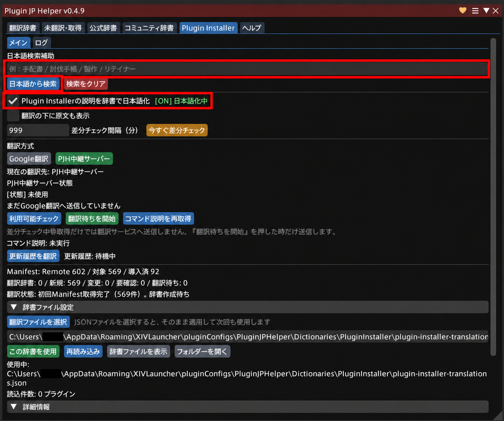
Task: Apply with この辞書を使用 button
Action: point(33,351)
